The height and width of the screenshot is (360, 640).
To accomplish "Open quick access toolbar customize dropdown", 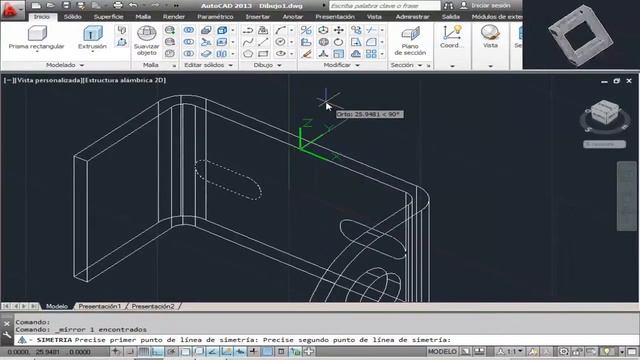I will (x=176, y=6).
